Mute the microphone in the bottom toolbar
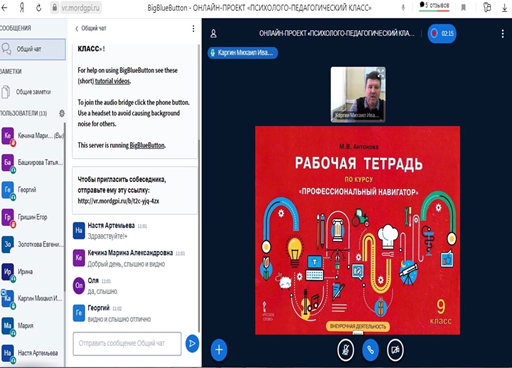The height and width of the screenshot is (368, 512). coord(345,350)
